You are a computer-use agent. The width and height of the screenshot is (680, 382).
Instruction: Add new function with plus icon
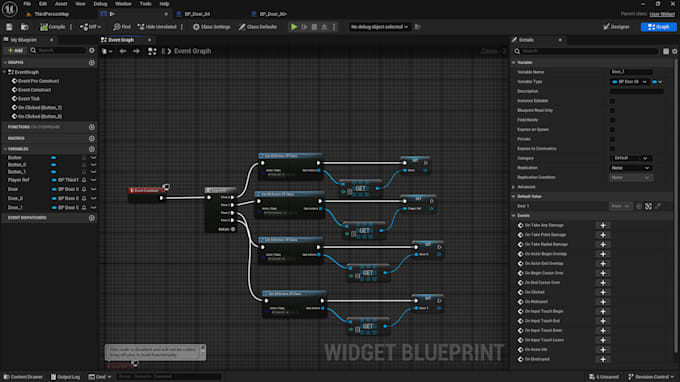[92, 127]
